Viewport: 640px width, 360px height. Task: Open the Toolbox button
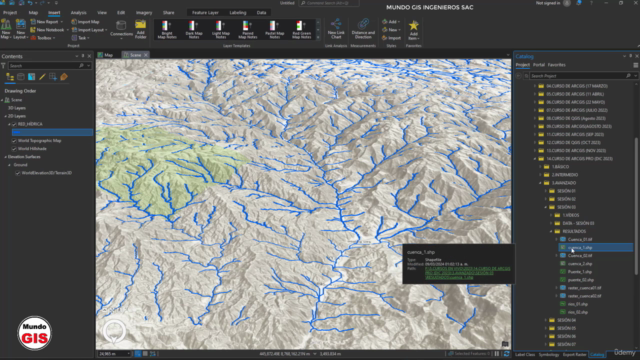pos(43,38)
